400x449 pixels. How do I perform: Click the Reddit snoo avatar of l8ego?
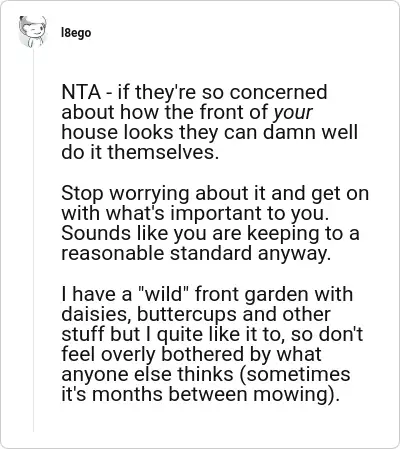pyautogui.click(x=32, y=32)
